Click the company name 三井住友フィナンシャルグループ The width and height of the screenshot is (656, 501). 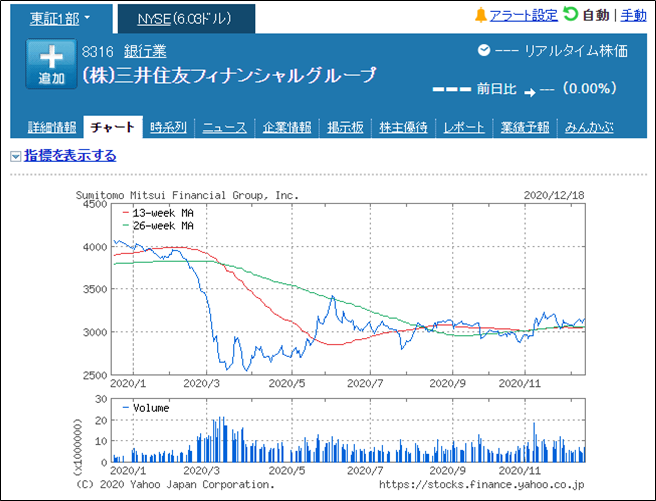pyautogui.click(x=229, y=76)
